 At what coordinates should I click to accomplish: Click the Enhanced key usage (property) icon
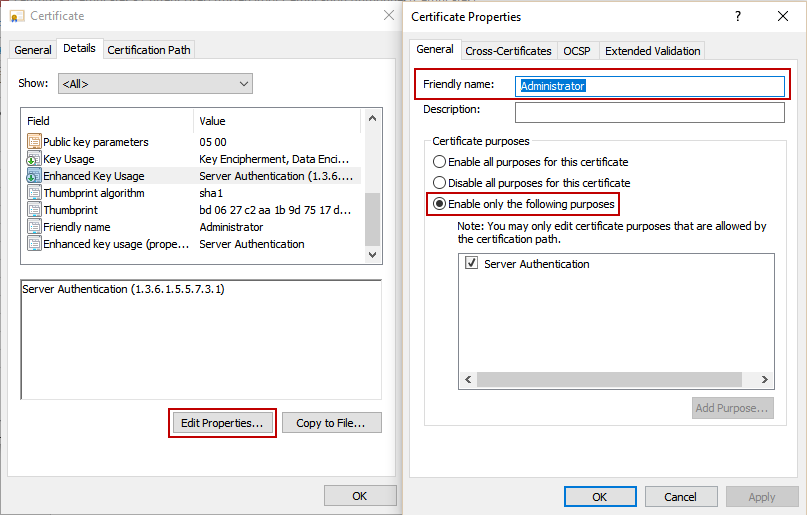click(x=33, y=244)
